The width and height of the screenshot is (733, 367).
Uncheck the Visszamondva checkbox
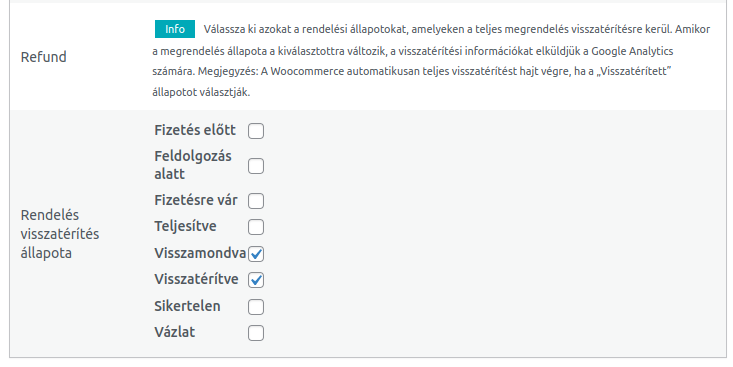click(256, 254)
